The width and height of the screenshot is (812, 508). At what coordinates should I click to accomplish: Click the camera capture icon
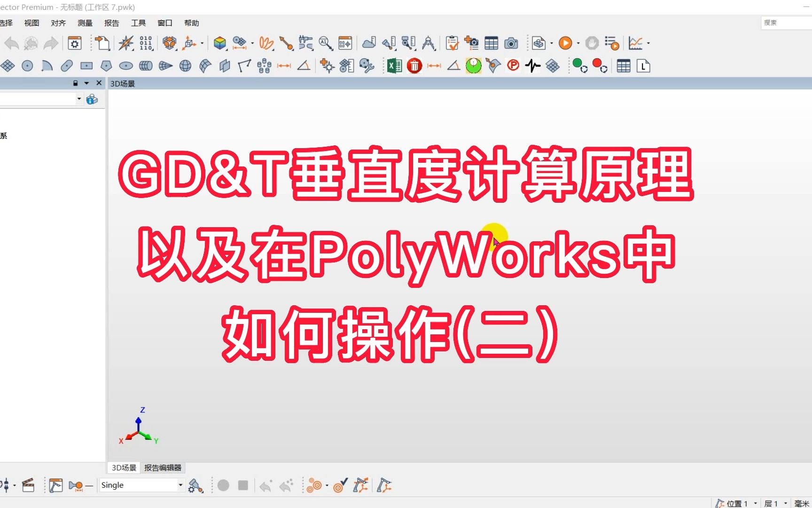coord(511,43)
